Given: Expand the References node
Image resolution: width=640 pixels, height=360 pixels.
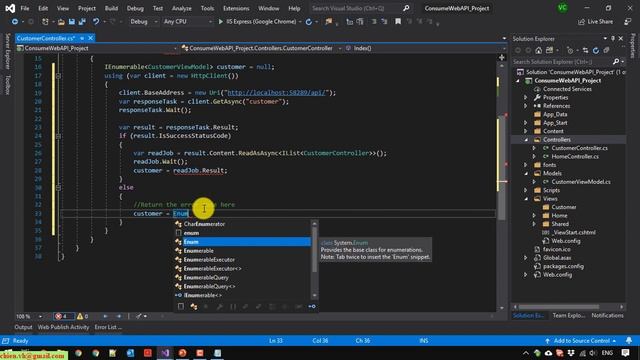Looking at the screenshot, I should (525, 106).
